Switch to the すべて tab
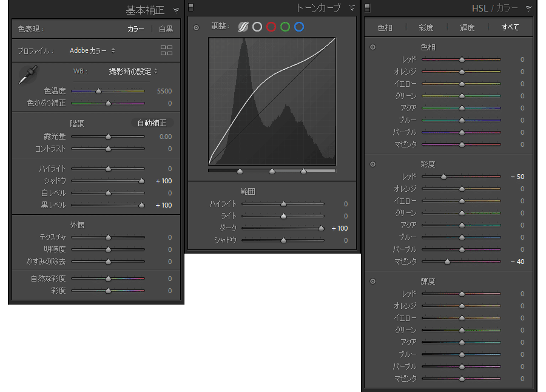Viewport: 546px width, 392px height. point(510,27)
